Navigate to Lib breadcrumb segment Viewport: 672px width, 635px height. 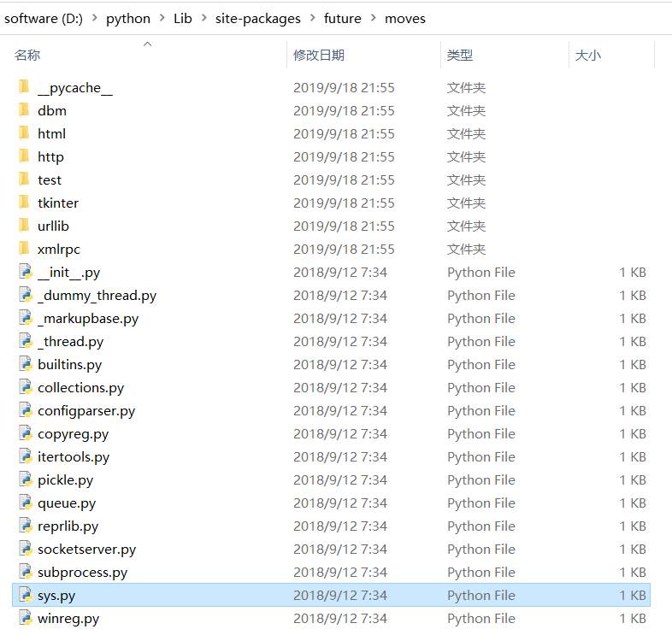183,19
